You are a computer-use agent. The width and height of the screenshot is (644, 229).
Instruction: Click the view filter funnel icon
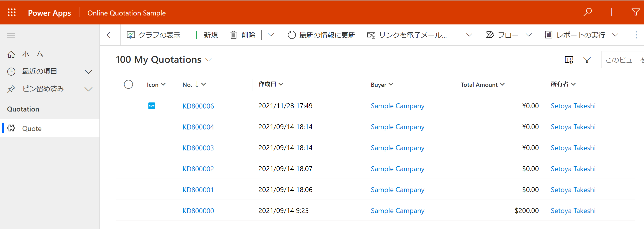click(587, 60)
